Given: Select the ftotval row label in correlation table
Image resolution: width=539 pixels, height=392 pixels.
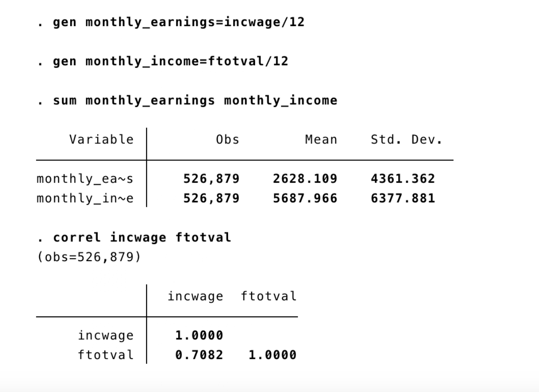Looking at the screenshot, I should click(105, 355).
